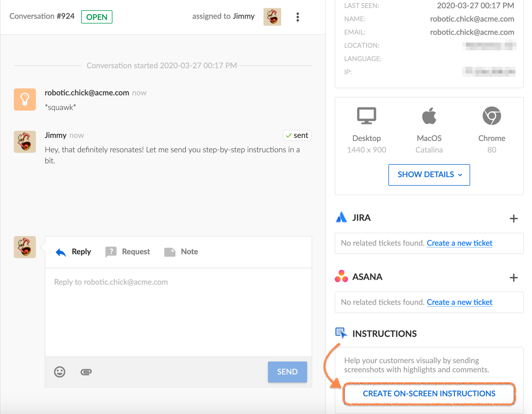This screenshot has width=532, height=414.
Task: Open the three-dot conversation options menu
Action: click(x=297, y=17)
